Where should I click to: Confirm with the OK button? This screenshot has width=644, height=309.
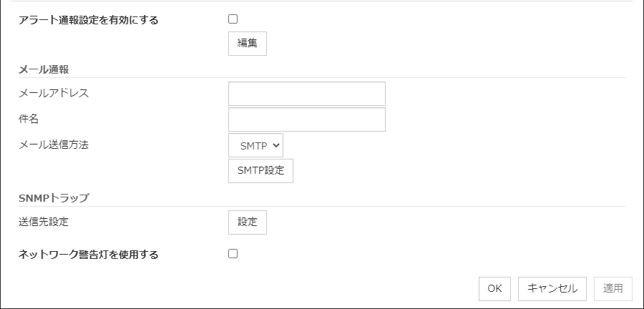coord(494,288)
